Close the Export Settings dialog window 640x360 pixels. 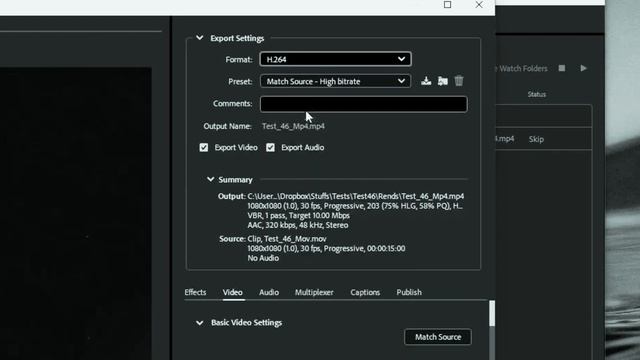[x=479, y=4]
